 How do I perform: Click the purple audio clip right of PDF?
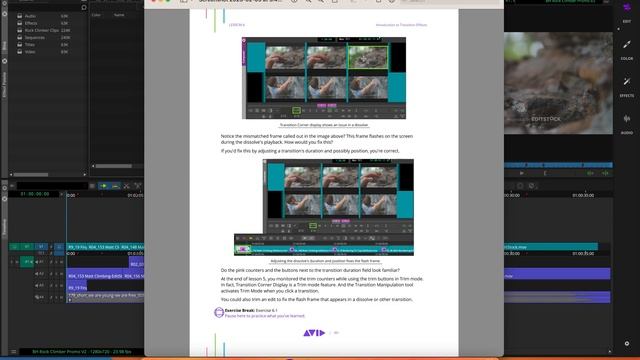558,274
